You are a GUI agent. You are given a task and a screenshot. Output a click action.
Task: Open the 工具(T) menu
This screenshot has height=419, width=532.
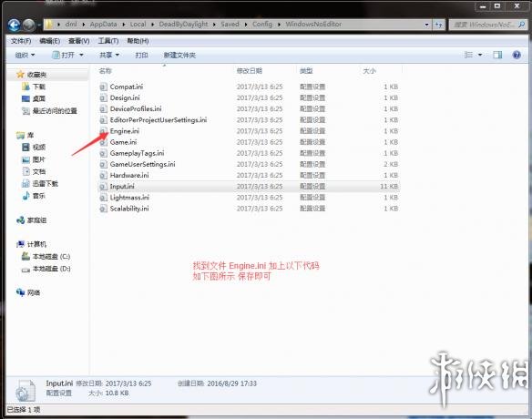[x=108, y=41]
